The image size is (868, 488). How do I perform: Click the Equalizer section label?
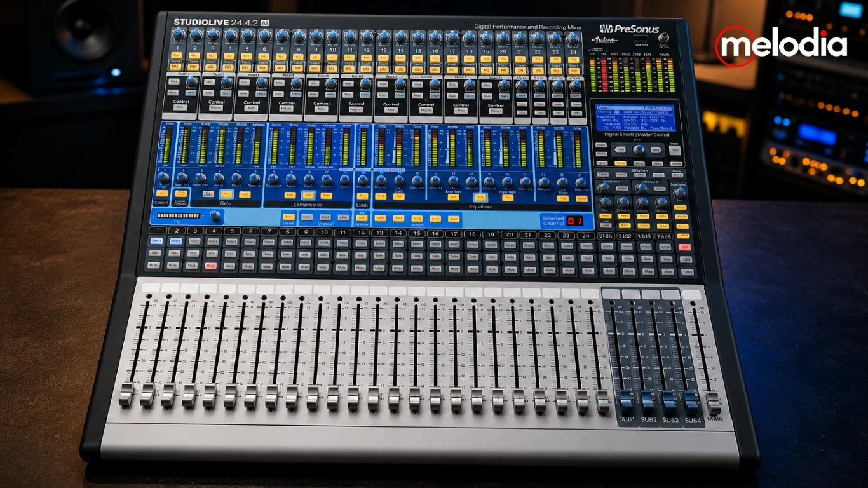pyautogui.click(x=481, y=207)
